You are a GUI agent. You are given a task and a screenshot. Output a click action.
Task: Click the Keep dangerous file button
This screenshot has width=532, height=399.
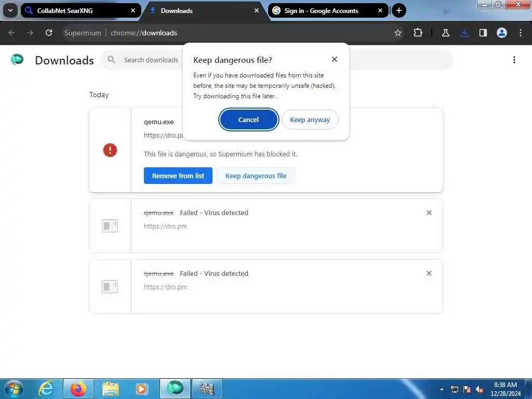(x=256, y=176)
